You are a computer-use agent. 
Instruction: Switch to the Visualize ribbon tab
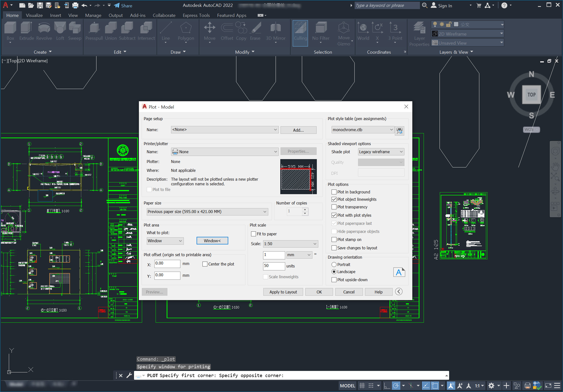34,15
